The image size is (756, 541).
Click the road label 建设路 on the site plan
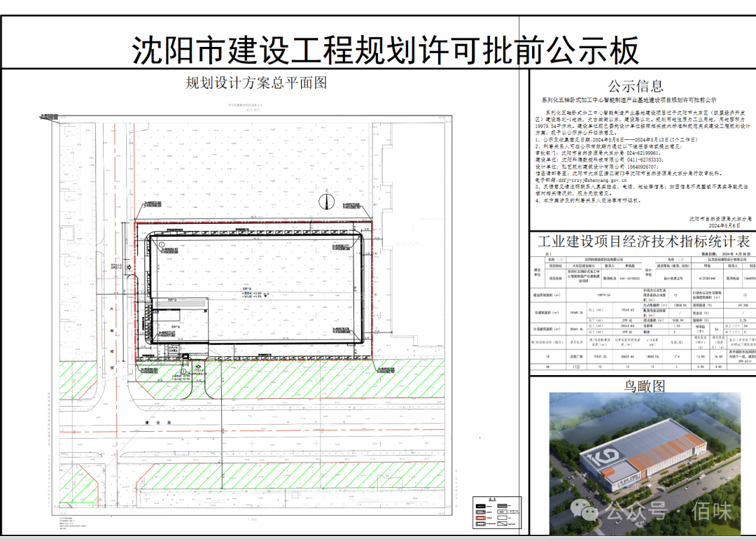click(159, 423)
